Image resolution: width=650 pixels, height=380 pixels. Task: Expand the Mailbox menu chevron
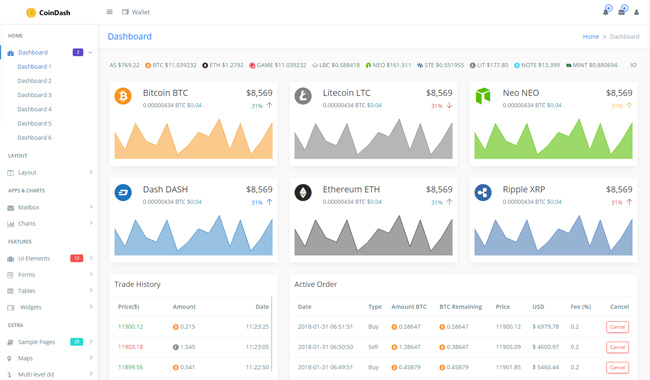click(91, 207)
